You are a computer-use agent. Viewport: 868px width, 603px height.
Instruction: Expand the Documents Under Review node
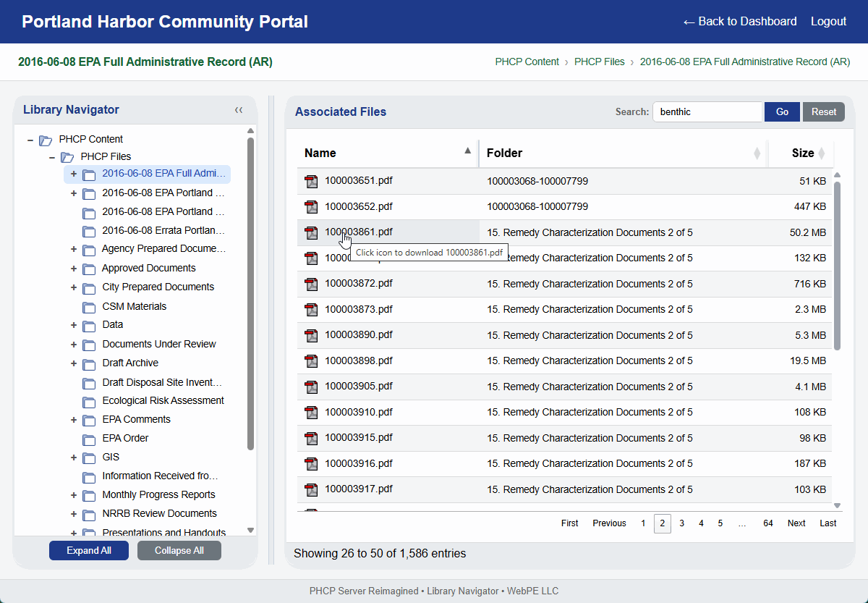point(73,345)
